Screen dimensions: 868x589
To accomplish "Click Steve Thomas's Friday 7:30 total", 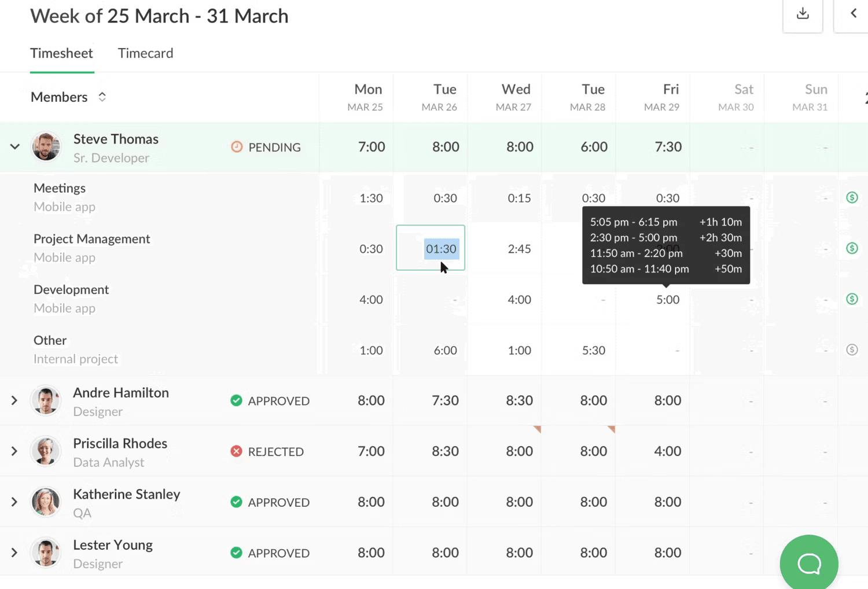I will click(668, 147).
